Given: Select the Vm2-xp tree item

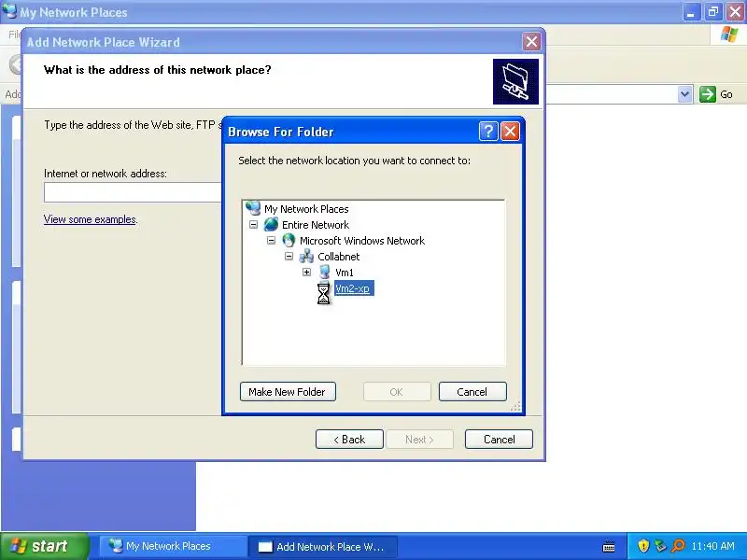Looking at the screenshot, I should (x=353, y=288).
